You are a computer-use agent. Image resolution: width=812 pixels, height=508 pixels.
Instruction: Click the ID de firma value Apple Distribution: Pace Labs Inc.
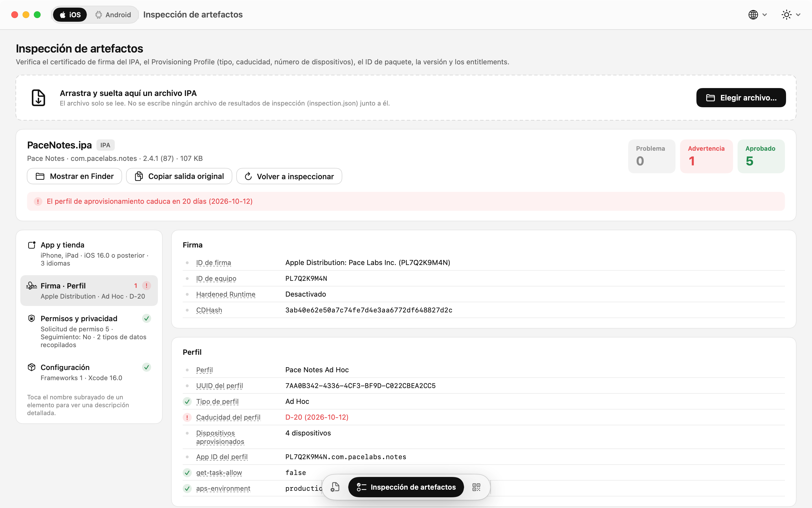point(368,263)
